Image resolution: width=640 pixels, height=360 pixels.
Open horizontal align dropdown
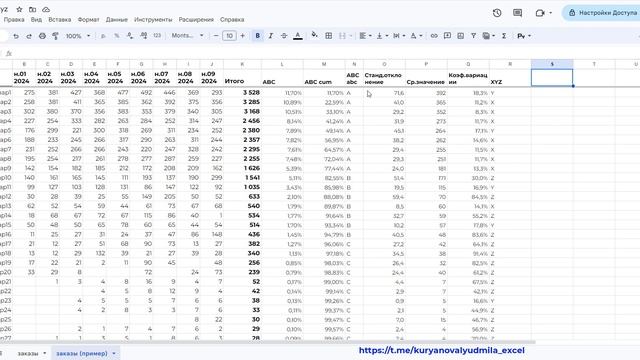(365, 36)
